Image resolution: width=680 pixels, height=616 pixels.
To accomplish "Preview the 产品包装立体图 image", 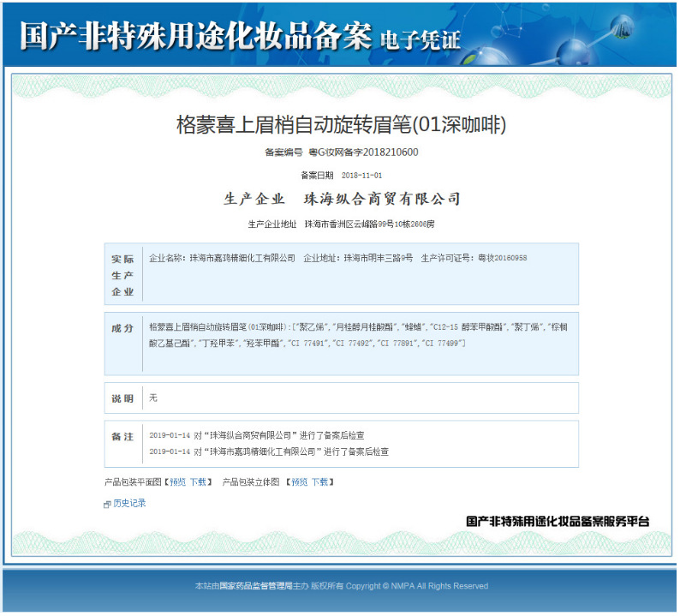I will pos(299,482).
